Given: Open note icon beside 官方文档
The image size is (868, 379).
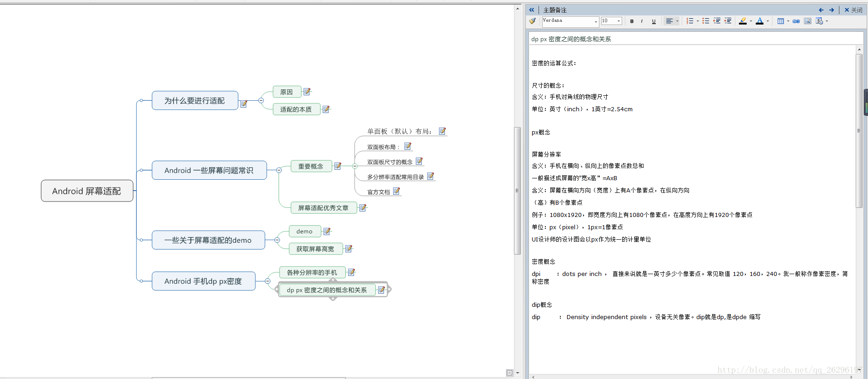Looking at the screenshot, I should (x=396, y=191).
